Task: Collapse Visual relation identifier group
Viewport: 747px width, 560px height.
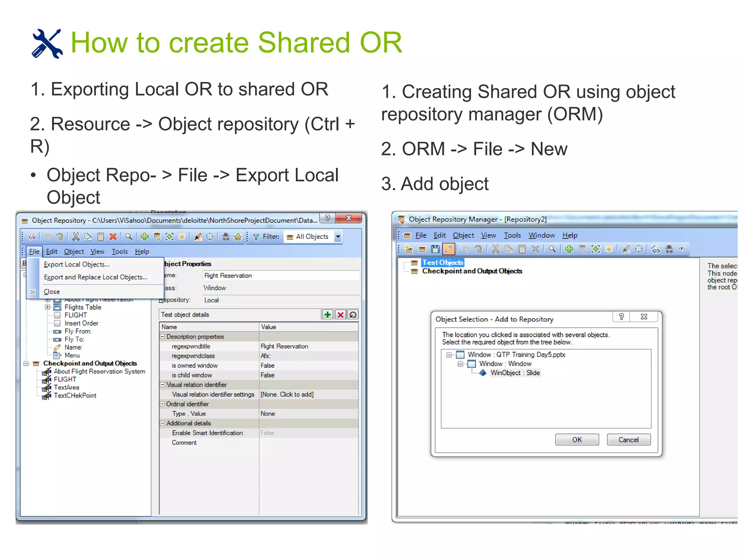Action: pyautogui.click(x=163, y=385)
